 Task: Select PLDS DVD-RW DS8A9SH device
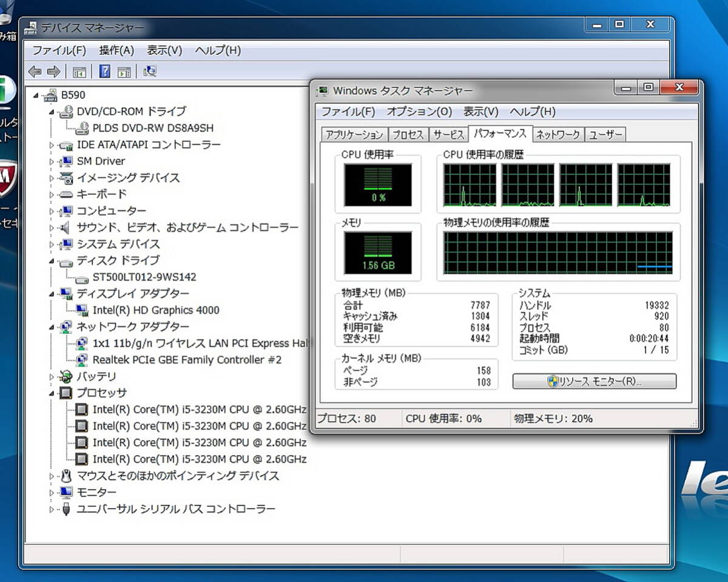(x=153, y=128)
